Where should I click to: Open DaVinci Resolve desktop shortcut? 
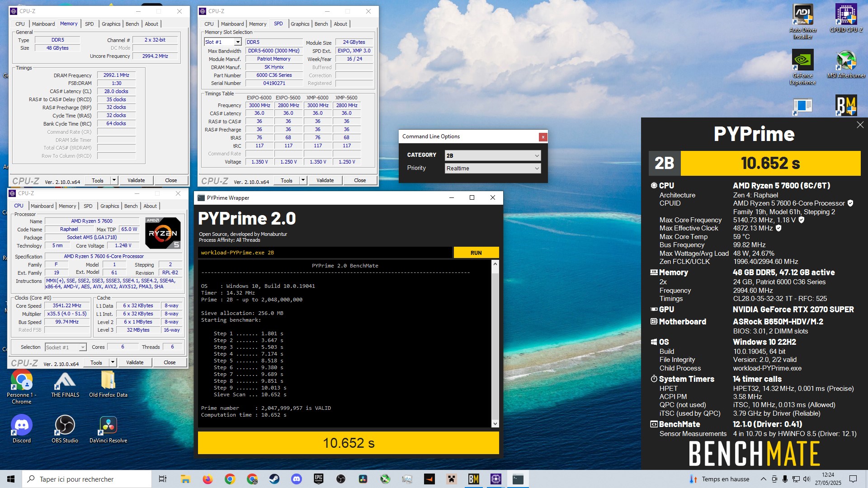point(108,429)
